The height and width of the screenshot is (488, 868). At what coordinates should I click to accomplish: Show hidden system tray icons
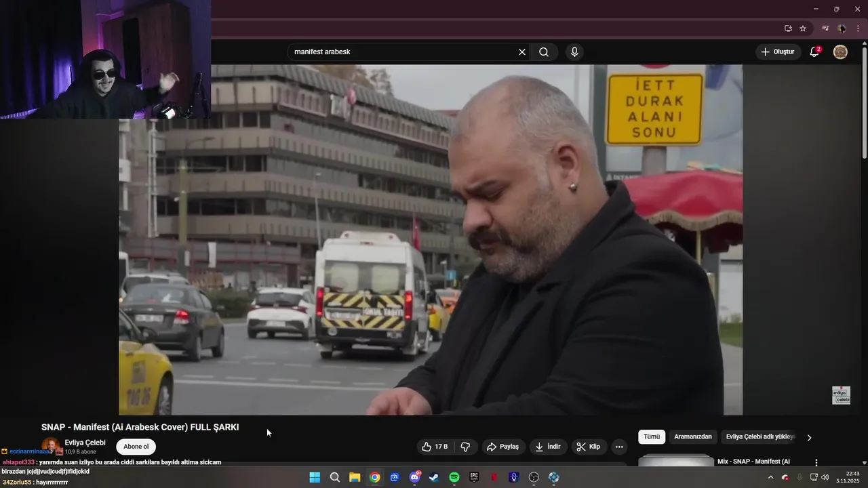coord(770,477)
